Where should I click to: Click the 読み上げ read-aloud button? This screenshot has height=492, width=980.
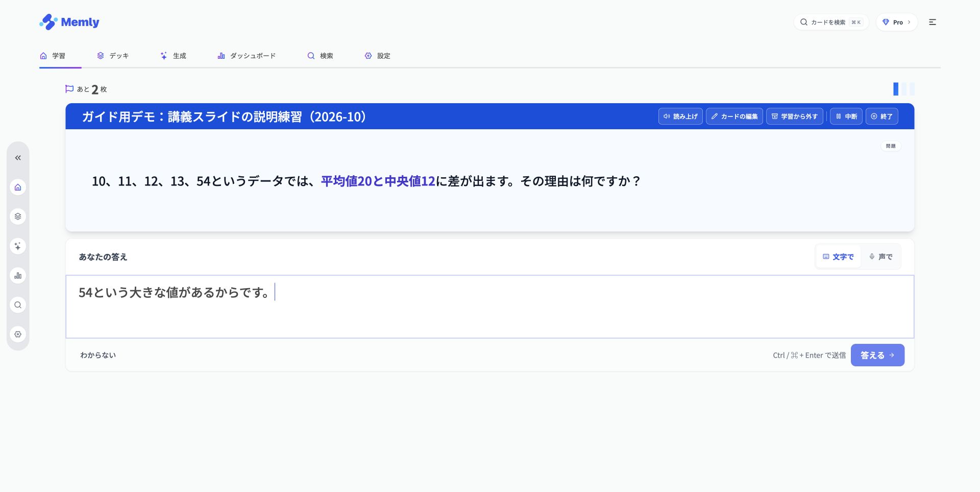tap(680, 116)
